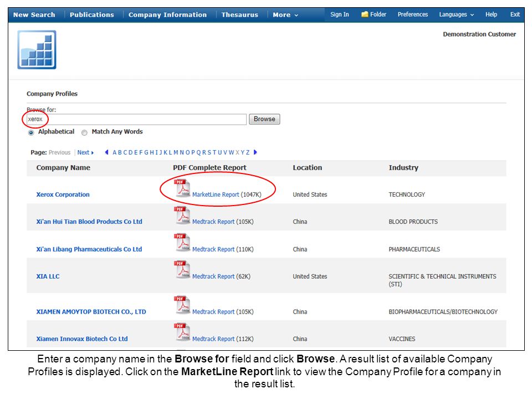Image resolution: width=532 pixels, height=399 pixels.
Task: Open the Folder icon in top bar
Action: click(x=365, y=14)
